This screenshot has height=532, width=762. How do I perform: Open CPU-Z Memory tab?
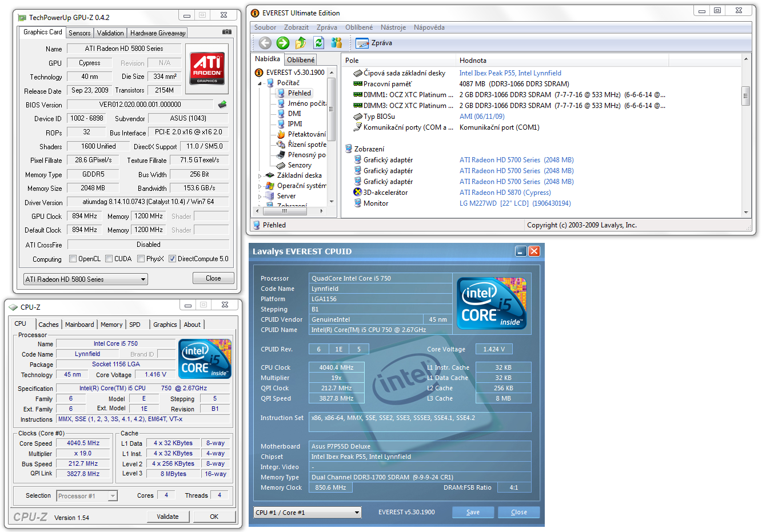click(111, 325)
